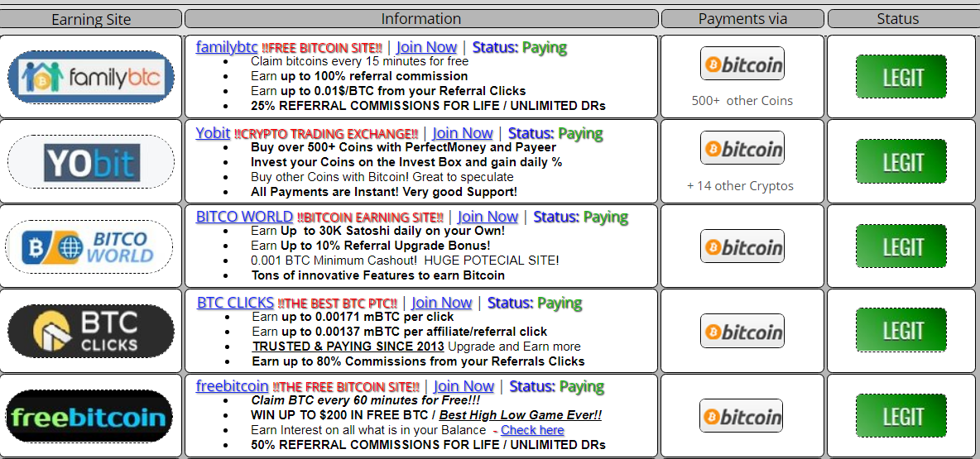Follow the 'Check here' interest link

tap(532, 430)
